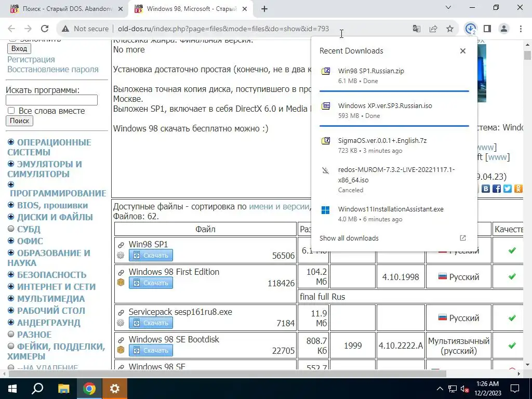Open Chrome three-dot menu

pyautogui.click(x=521, y=29)
